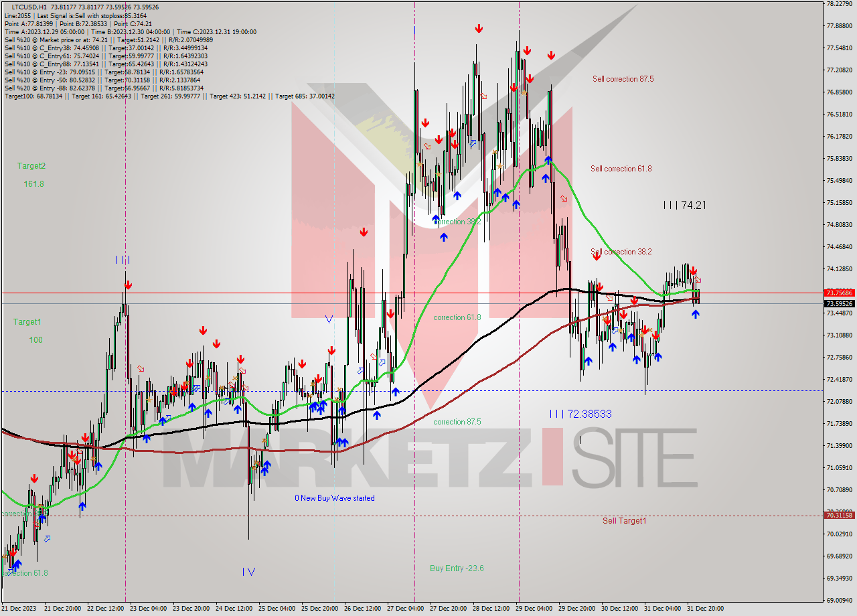Click '26 Dec 12:00' on time axis
This screenshot has height=616, width=857.
[362, 609]
